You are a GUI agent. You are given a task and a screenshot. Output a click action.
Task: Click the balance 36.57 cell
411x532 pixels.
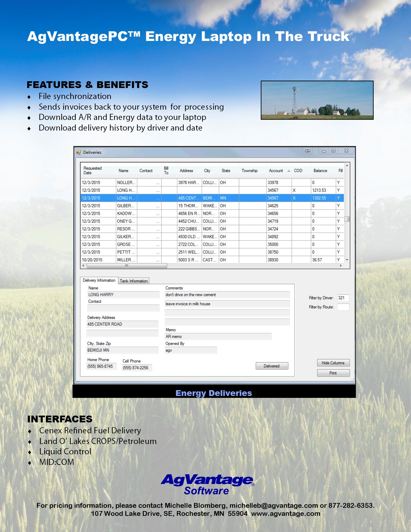pos(323,260)
